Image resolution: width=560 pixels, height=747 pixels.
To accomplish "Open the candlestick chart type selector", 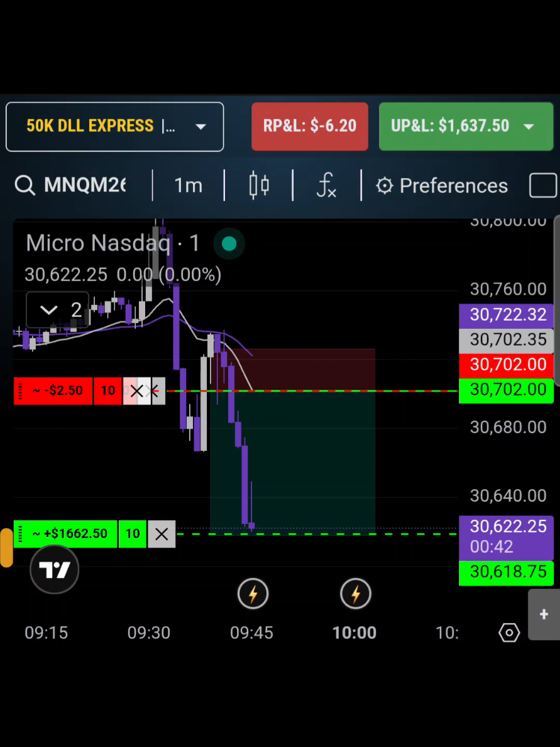I will pos(259,185).
